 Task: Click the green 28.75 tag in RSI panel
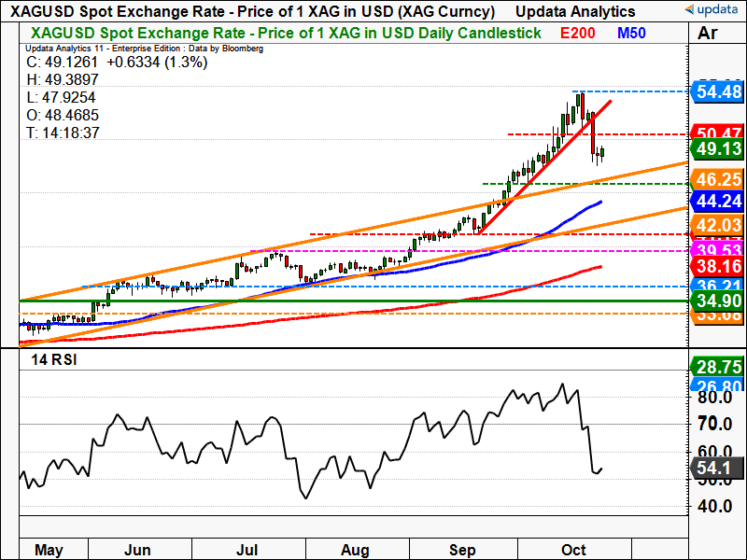[x=716, y=367]
